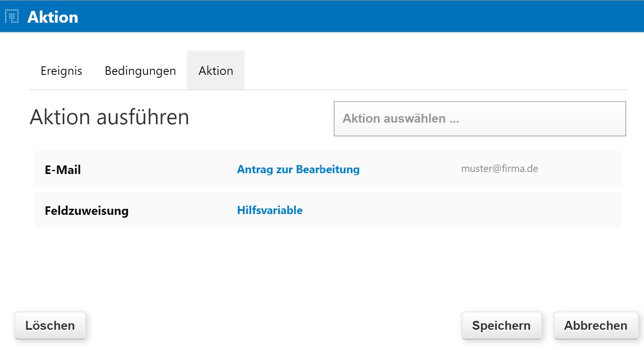Open the 'Antrag zur Bearbeitung' link
644x350 pixels.
pyautogui.click(x=298, y=169)
